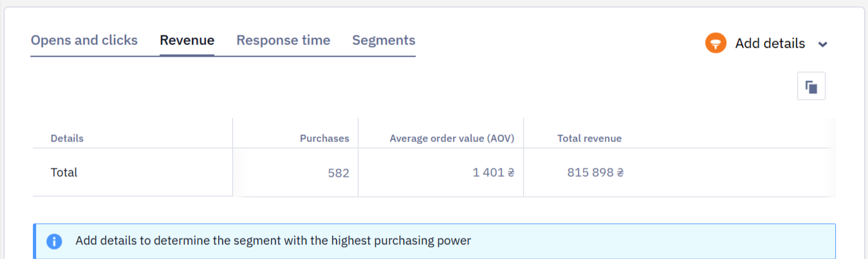Screen dimensions: 868x259
Task: Click the AOV value 1 401 ₴
Action: click(x=494, y=173)
